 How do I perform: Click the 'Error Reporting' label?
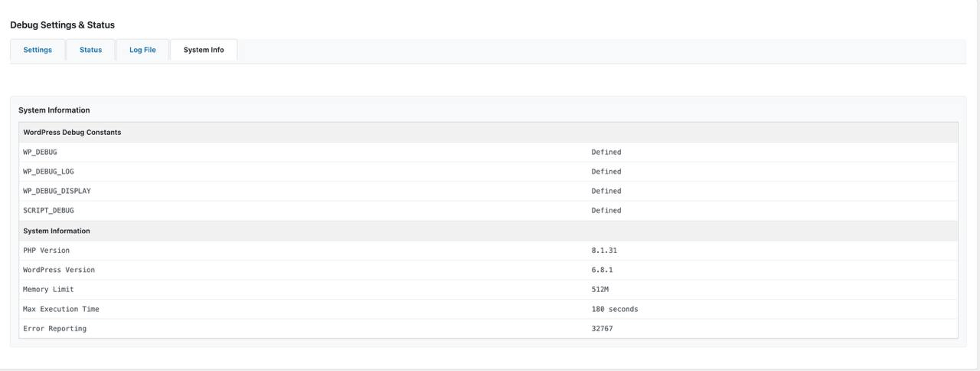click(x=54, y=329)
